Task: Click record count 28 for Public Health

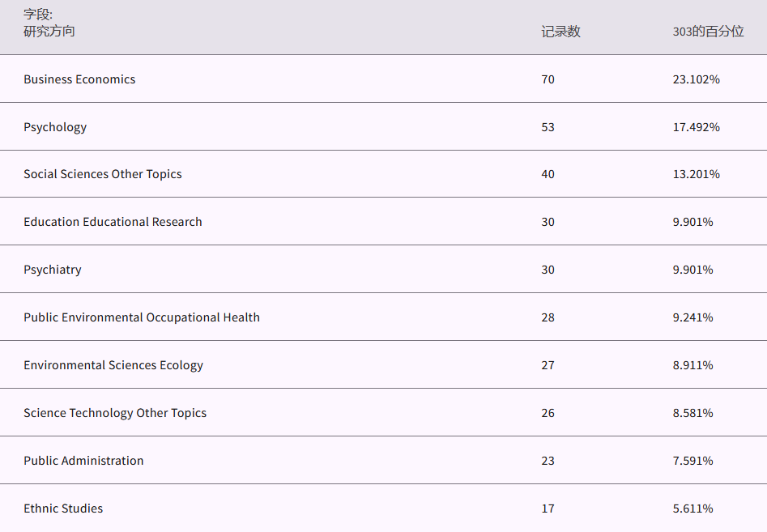Action: [x=548, y=317]
